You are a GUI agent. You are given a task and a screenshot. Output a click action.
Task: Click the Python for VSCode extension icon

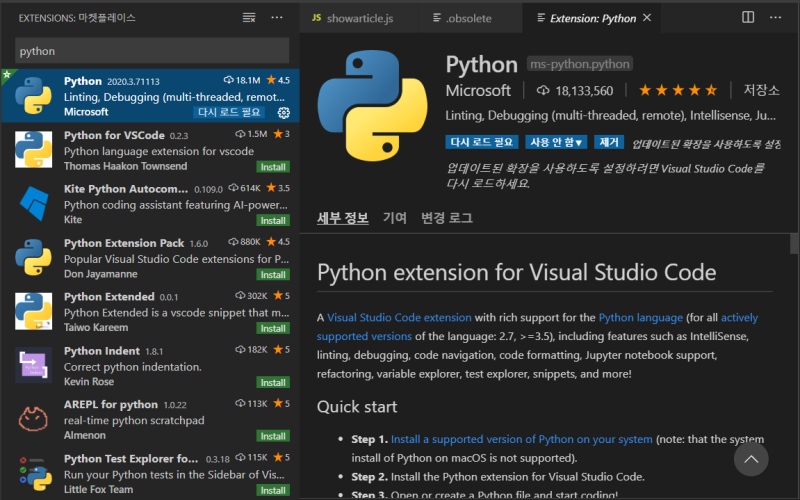[x=34, y=149]
